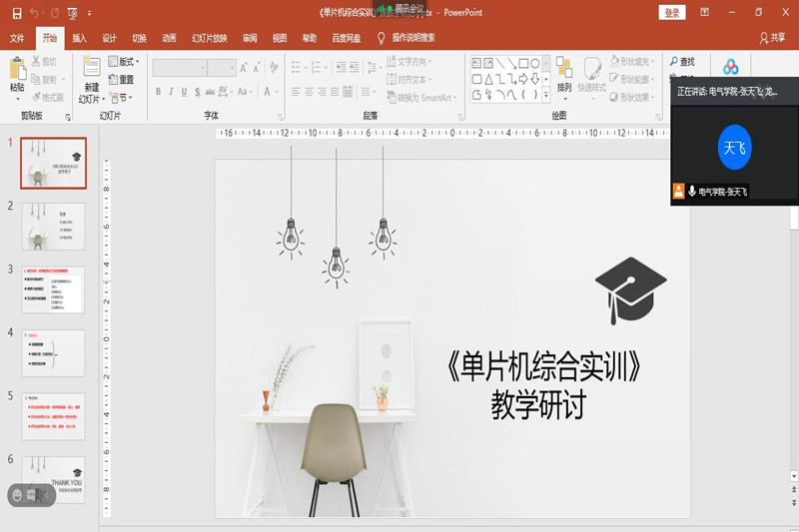Switch to the Insert (插入) tab
The height and width of the screenshot is (532, 799).
79,38
